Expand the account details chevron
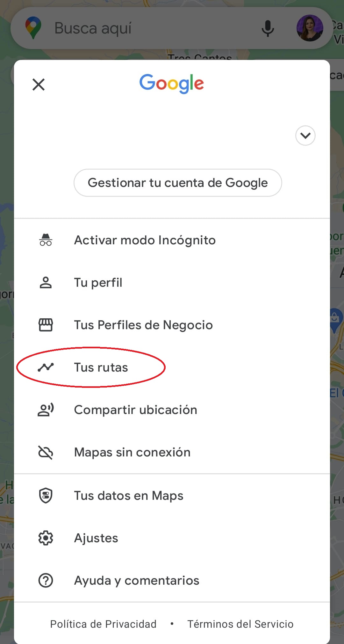This screenshot has width=344, height=644. tap(305, 136)
